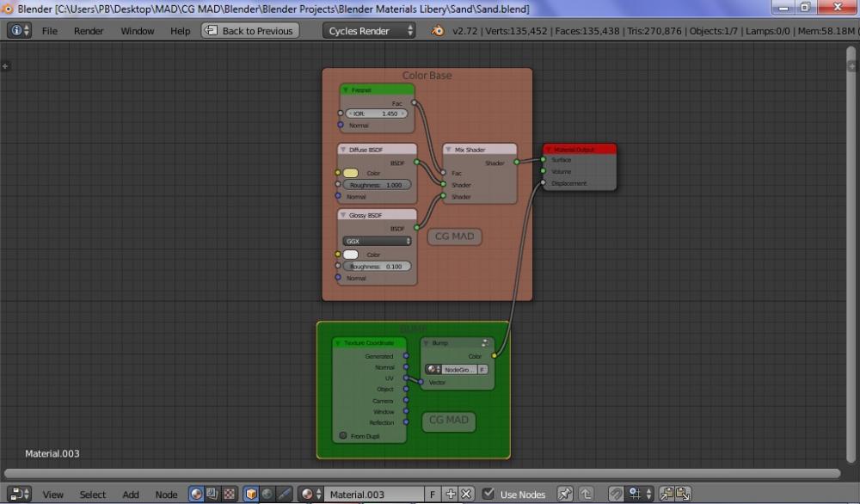Add a new material with the plus icon
The width and height of the screenshot is (860, 504).
pyautogui.click(x=451, y=495)
